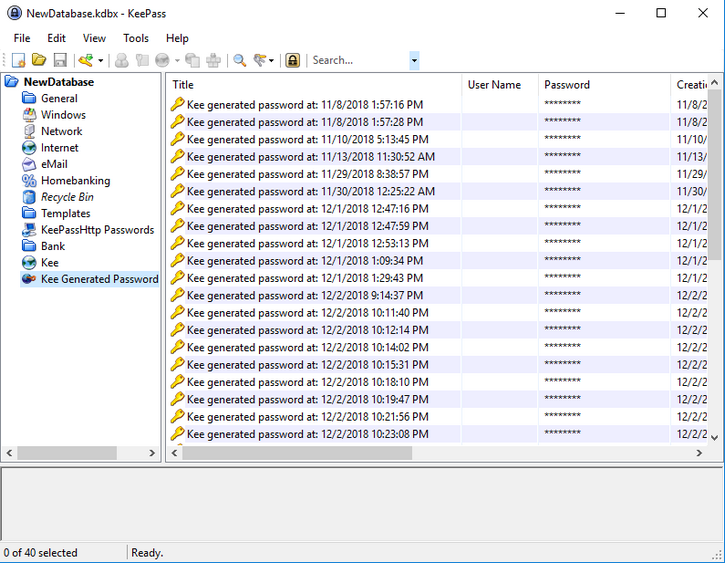Click password cell of 12/2/2018 10:11:40 PM entry
This screenshot has height=563, width=725.
604,313
